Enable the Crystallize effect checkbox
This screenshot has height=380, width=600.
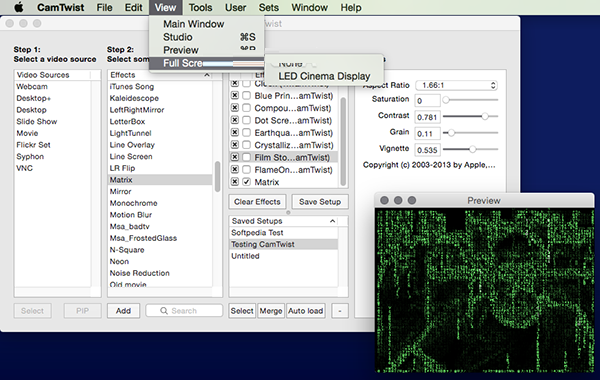(247, 145)
